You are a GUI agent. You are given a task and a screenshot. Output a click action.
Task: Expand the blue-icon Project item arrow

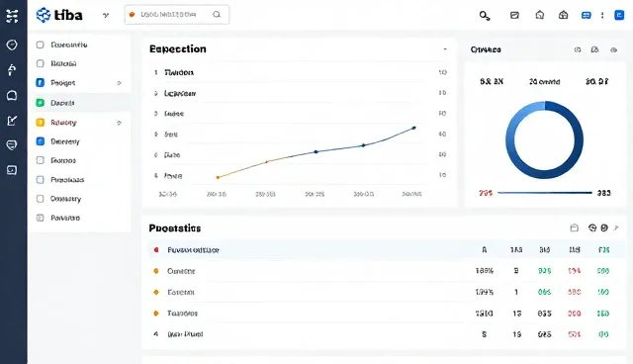119,83
